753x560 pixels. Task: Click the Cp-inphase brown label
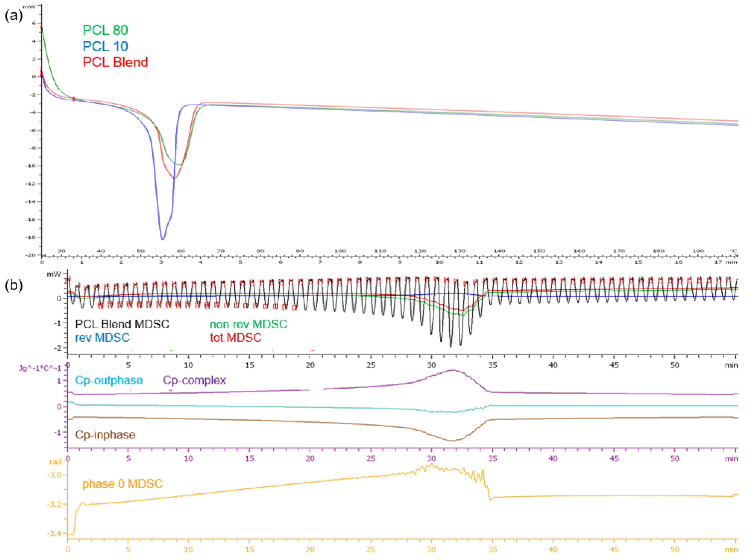pos(105,435)
